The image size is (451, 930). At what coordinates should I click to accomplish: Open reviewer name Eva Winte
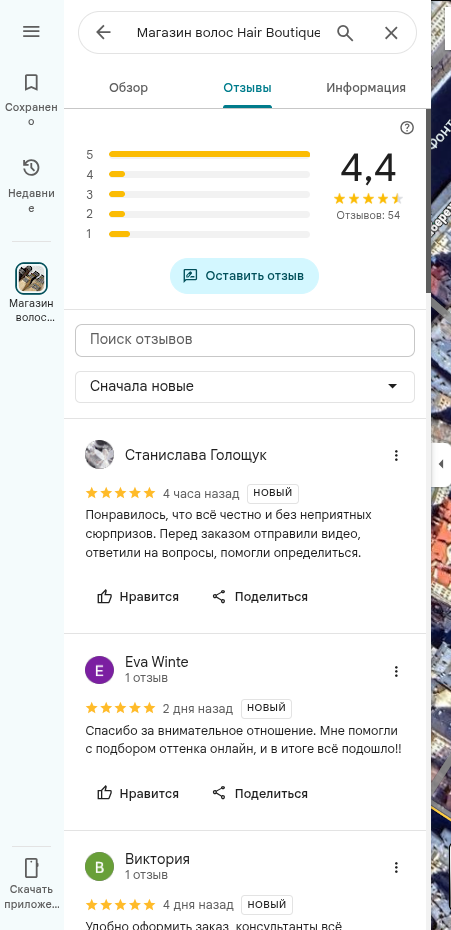pos(157,662)
